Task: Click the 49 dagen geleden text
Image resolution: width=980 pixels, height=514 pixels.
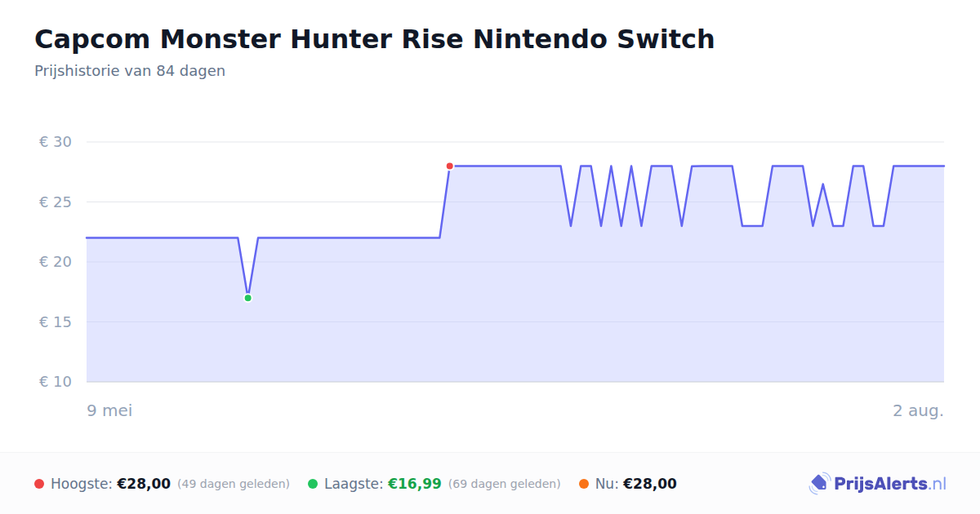Action: tap(234, 484)
